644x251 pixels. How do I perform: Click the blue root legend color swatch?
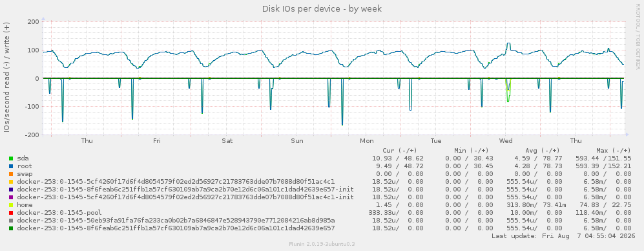click(11, 166)
